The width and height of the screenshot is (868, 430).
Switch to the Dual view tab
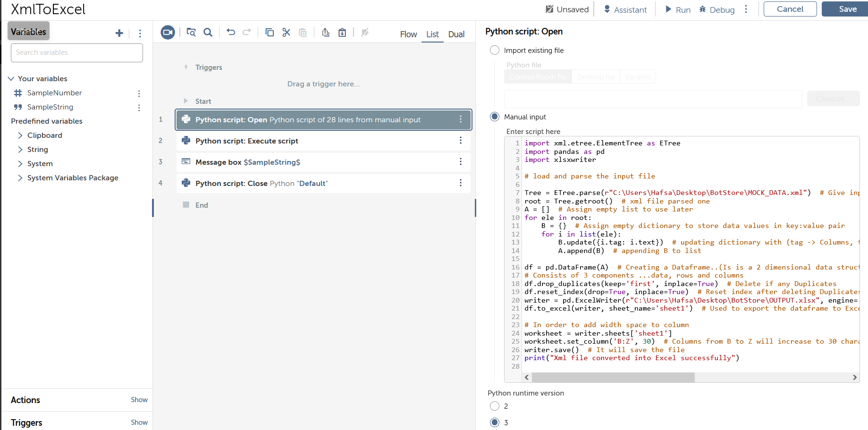[456, 34]
